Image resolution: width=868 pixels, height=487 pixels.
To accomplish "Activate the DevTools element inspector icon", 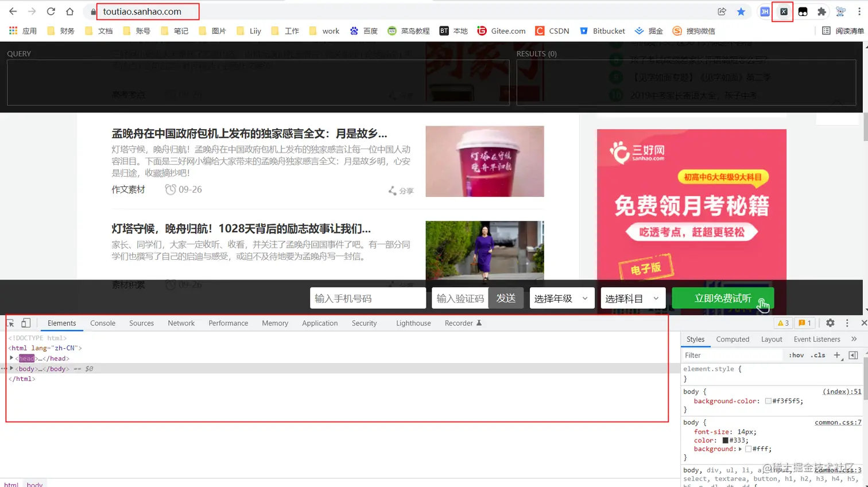I will 10,323.
